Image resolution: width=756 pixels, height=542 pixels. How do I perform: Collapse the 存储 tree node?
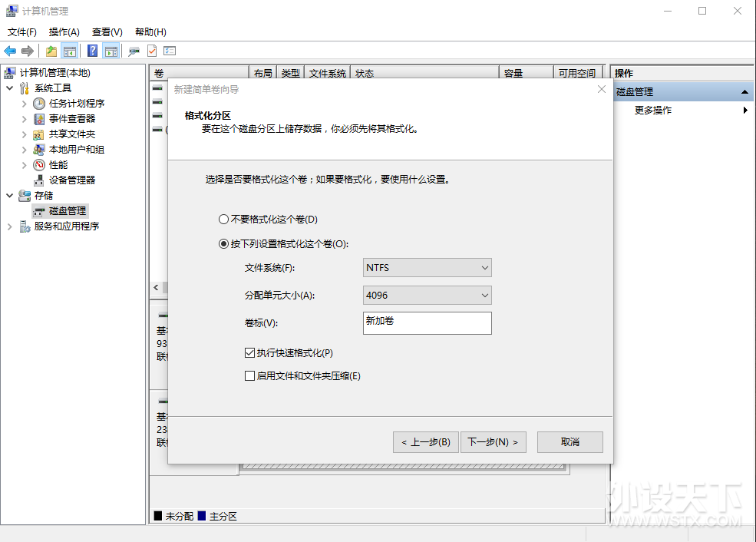[10, 196]
